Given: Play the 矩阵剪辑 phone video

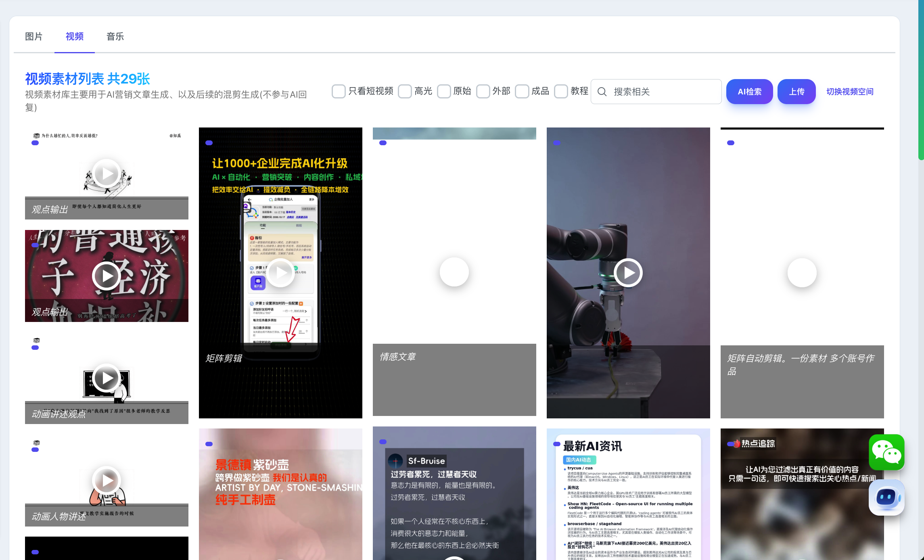Looking at the screenshot, I should click(280, 273).
